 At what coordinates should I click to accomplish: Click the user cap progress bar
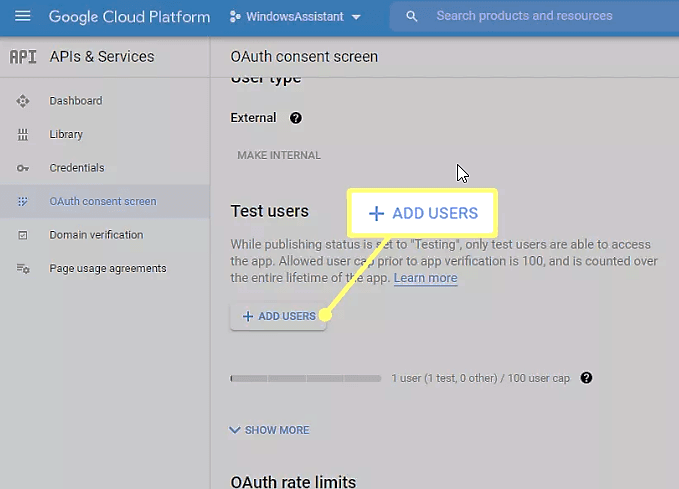coord(306,379)
